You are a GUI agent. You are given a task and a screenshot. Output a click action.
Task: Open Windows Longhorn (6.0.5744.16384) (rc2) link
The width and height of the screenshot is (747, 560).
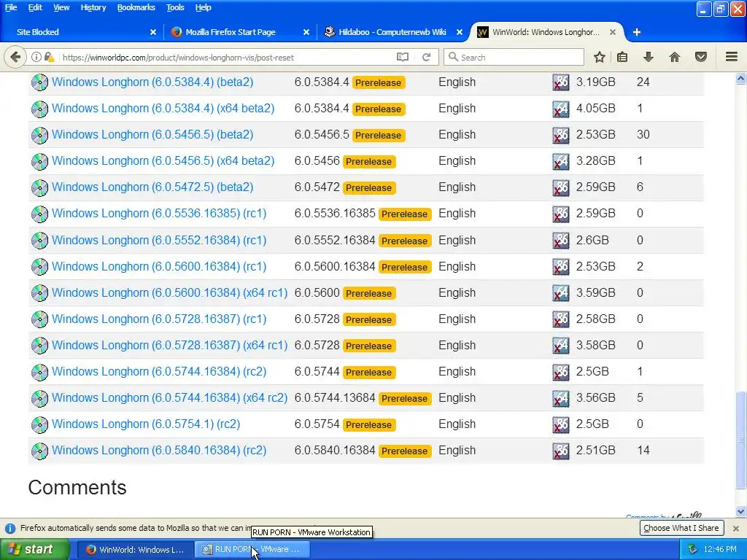click(159, 371)
